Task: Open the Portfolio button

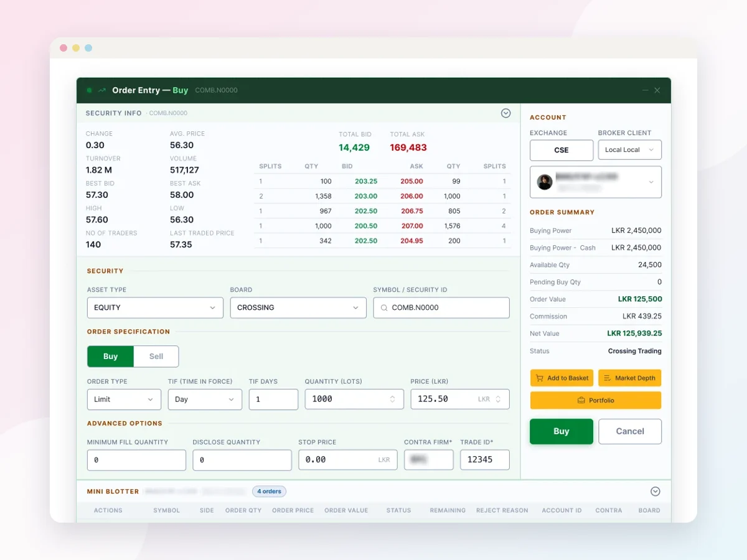Action: tap(596, 400)
